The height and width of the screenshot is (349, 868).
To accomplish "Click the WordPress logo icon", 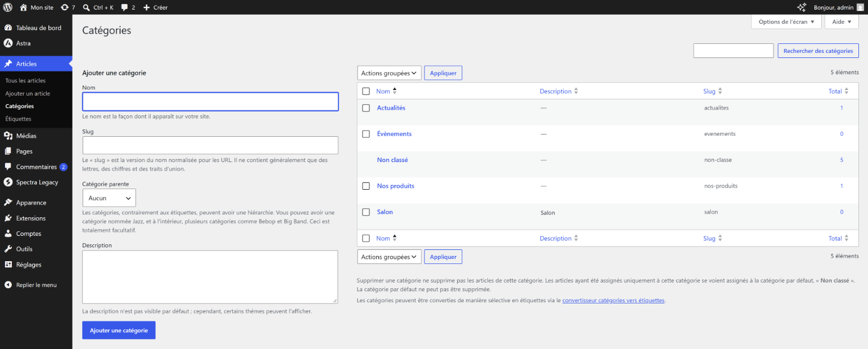I will [x=8, y=7].
